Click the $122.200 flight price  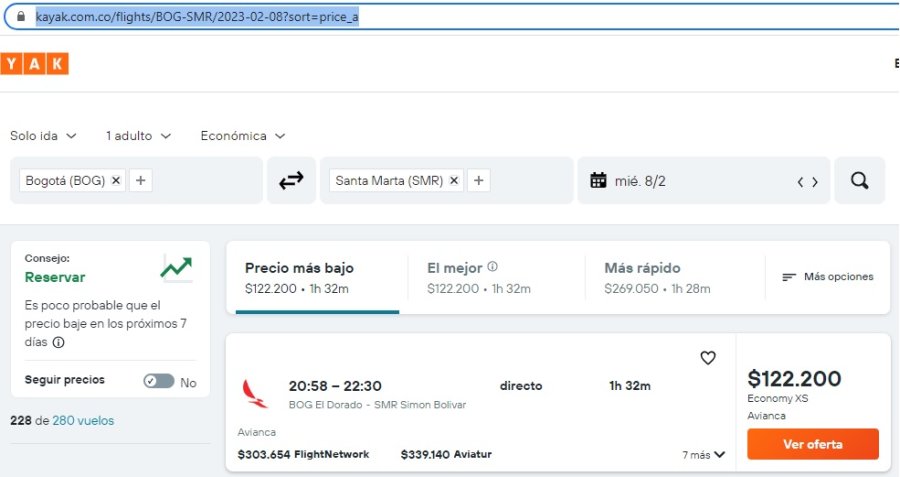click(x=794, y=378)
